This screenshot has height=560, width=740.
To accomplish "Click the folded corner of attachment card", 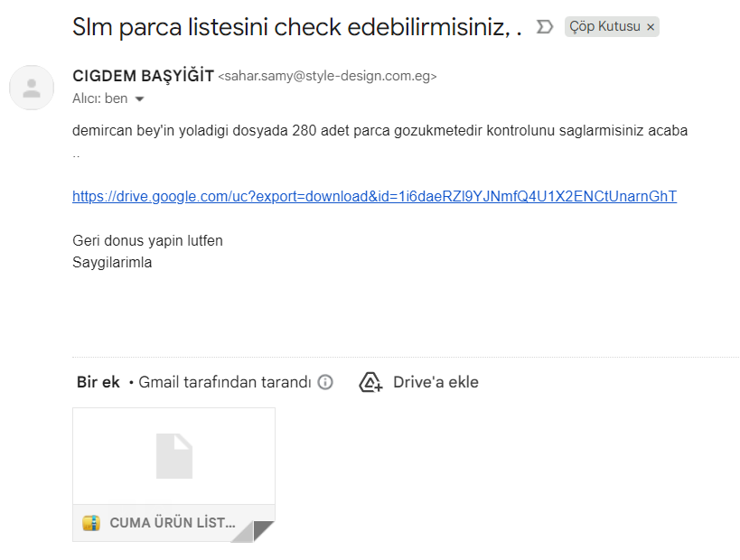I will pos(252,531).
